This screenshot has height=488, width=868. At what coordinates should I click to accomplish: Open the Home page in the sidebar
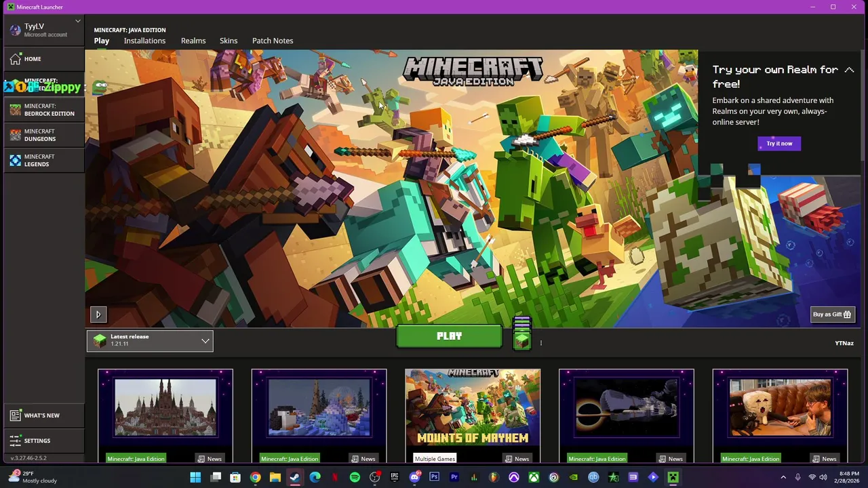44,59
